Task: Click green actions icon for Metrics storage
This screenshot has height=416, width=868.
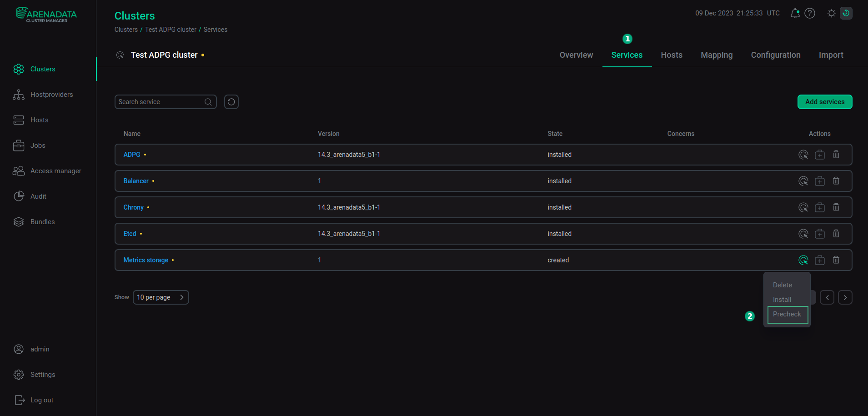Action: 803,260
